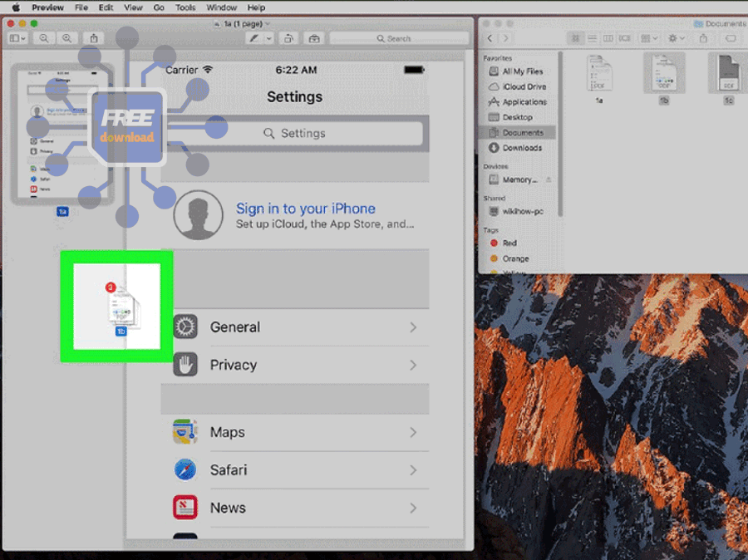Image resolution: width=748 pixels, height=560 pixels.
Task: Open the File menu
Action: click(81, 7)
